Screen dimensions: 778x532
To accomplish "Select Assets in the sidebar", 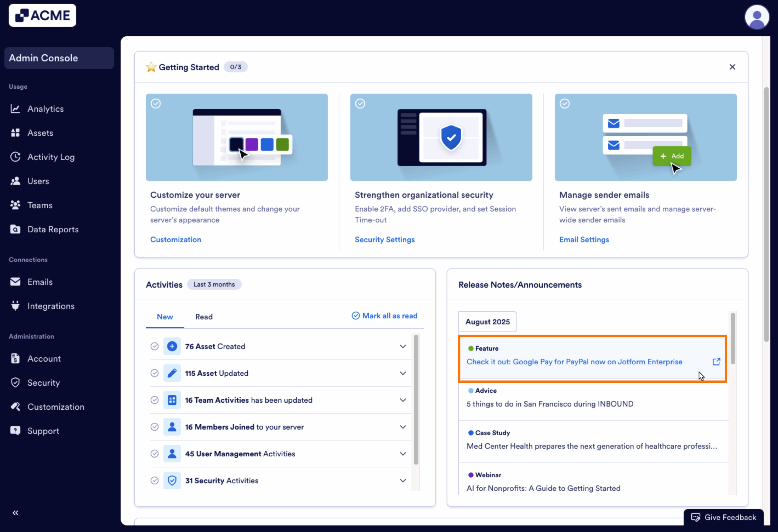I will pyautogui.click(x=40, y=133).
